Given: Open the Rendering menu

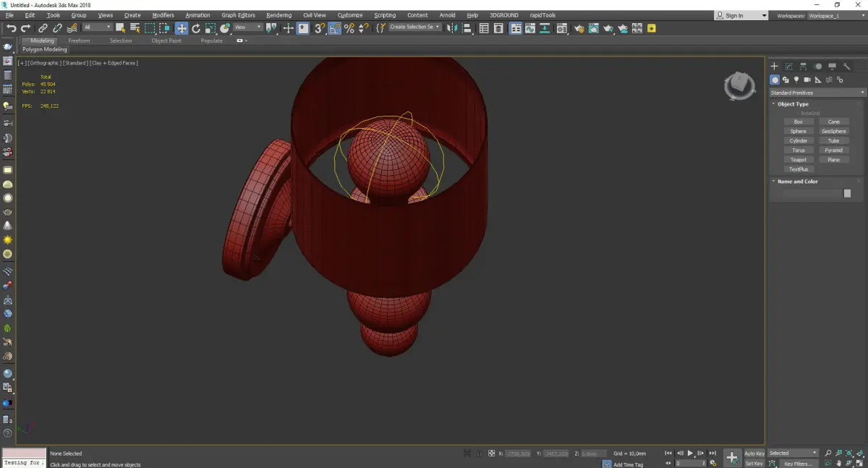Looking at the screenshot, I should pos(278,15).
